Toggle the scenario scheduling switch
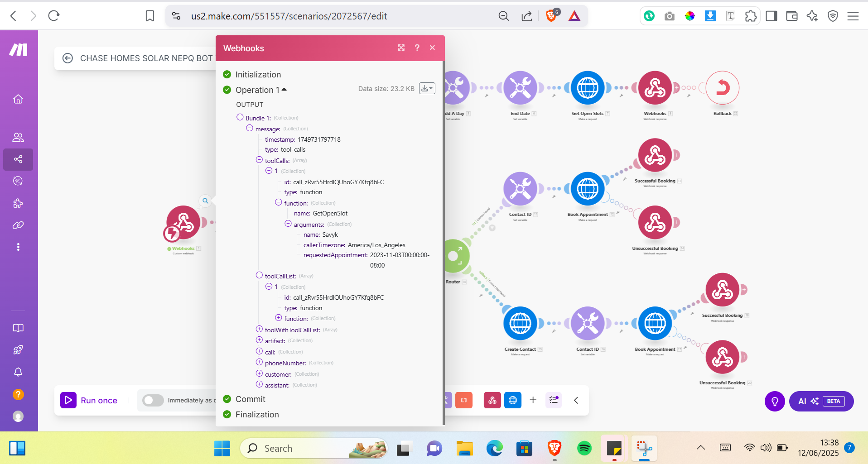 (x=153, y=400)
